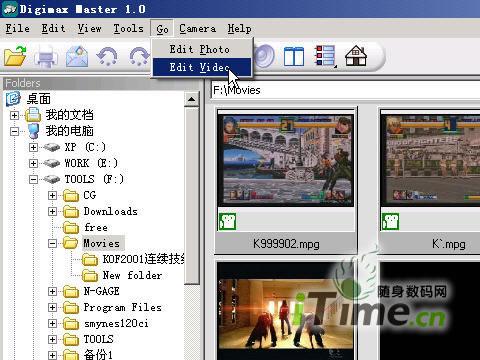Click the video badge above K`.mpg label
Image resolution: width=480 pixels, height=360 pixels.
click(390, 222)
